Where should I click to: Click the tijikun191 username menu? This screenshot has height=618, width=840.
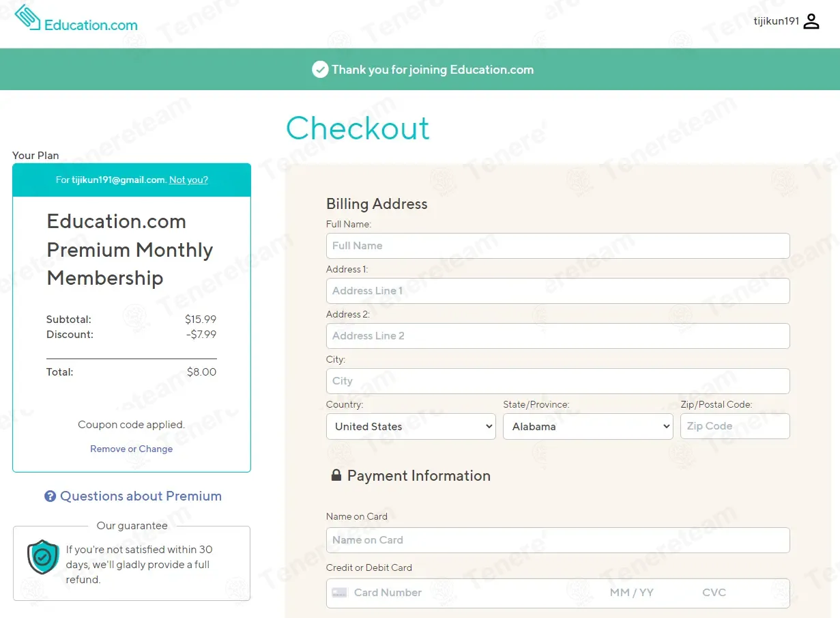(776, 22)
